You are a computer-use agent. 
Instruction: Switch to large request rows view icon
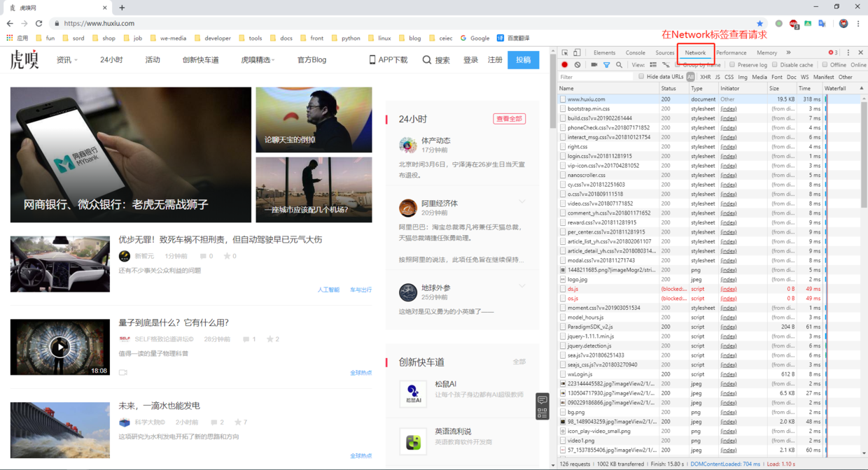(653, 65)
